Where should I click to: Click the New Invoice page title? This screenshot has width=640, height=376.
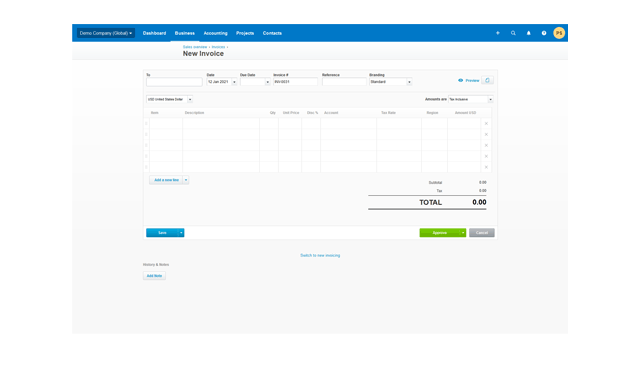(203, 53)
